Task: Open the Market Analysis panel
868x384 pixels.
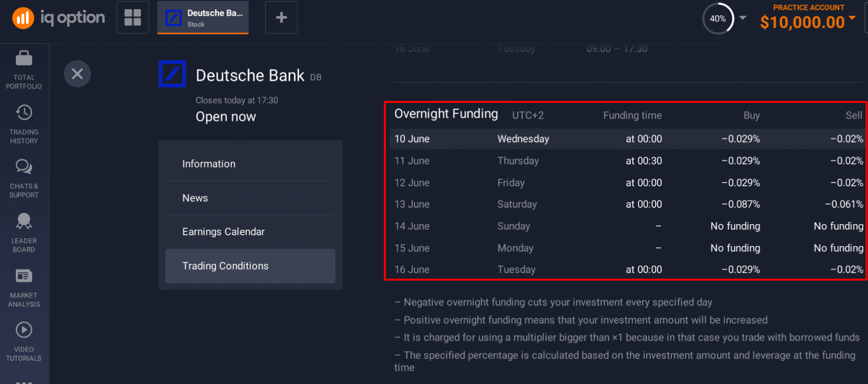Action: (23, 287)
